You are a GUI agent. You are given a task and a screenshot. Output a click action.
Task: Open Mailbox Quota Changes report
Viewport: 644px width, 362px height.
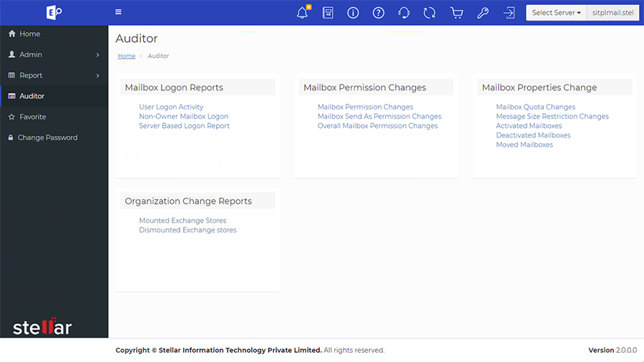pos(535,107)
